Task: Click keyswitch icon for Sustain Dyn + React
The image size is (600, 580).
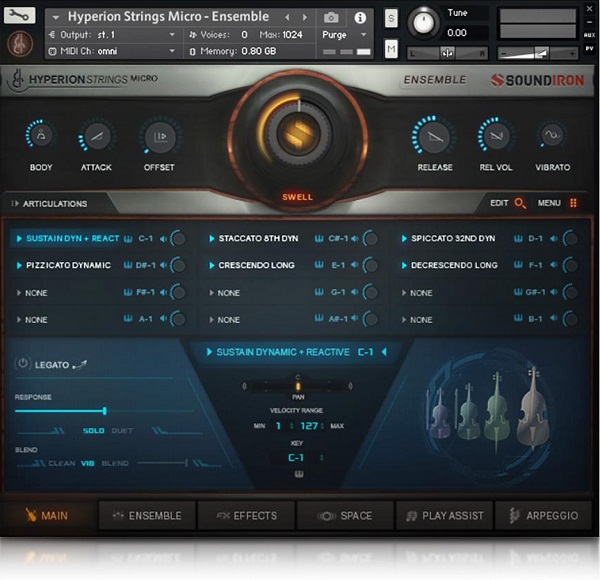Action: click(128, 239)
